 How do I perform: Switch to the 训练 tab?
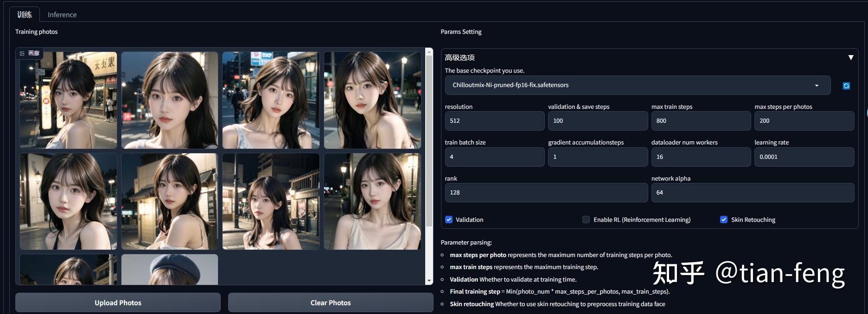[25, 14]
